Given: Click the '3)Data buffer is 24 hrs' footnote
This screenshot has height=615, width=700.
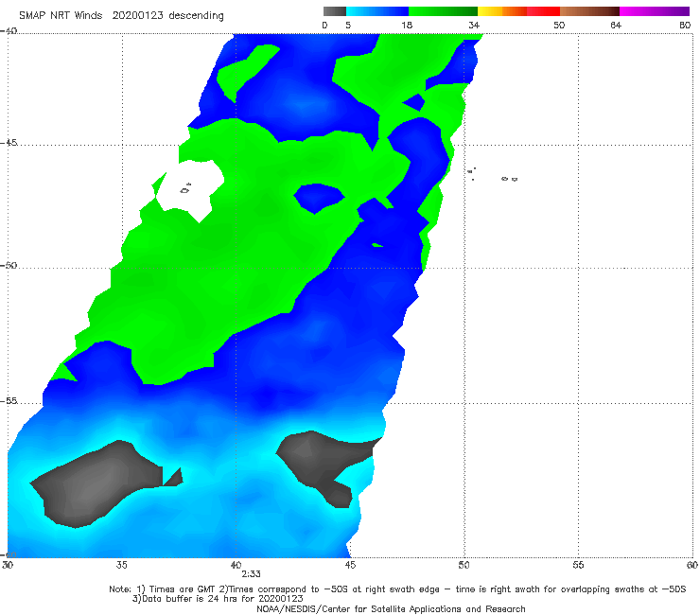Looking at the screenshot, I should point(218,599).
